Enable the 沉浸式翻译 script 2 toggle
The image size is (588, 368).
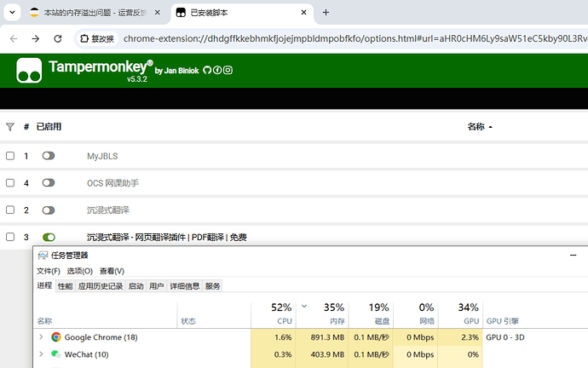click(x=49, y=210)
